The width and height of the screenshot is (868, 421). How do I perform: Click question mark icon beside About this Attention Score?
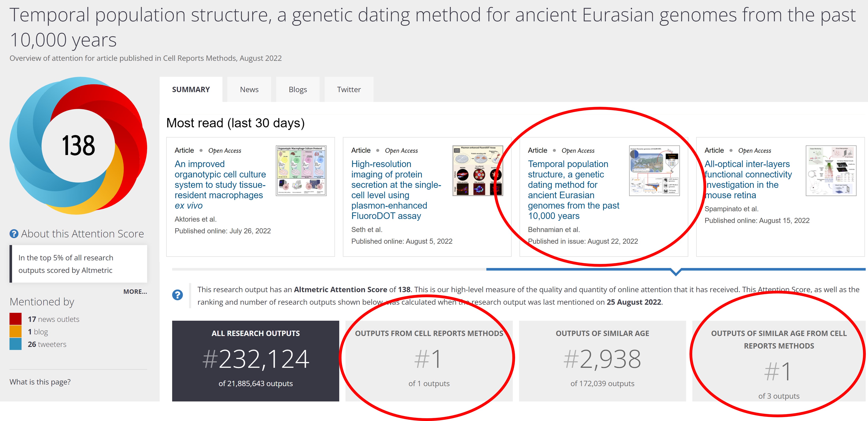click(14, 234)
